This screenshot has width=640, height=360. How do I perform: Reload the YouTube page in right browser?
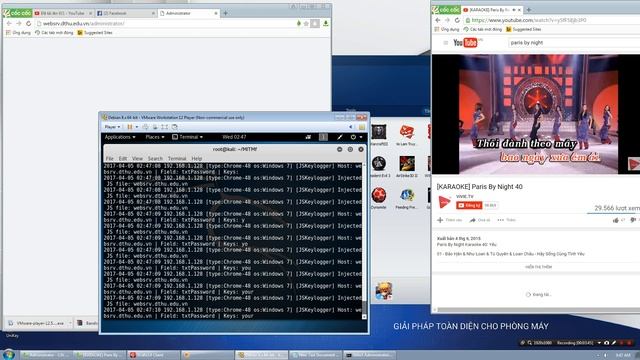[457, 20]
